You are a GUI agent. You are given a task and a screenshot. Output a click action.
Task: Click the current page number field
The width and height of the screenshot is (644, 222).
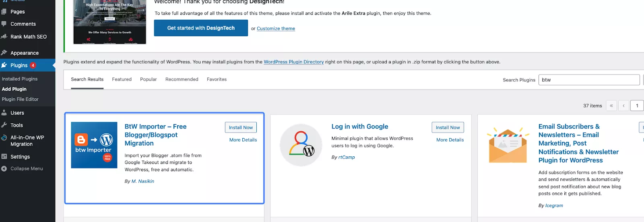(x=637, y=106)
